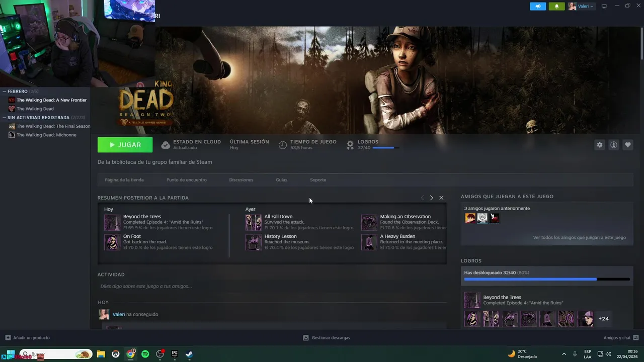Open the Guías tab
Screen dimensions: 644x362
[281, 179]
